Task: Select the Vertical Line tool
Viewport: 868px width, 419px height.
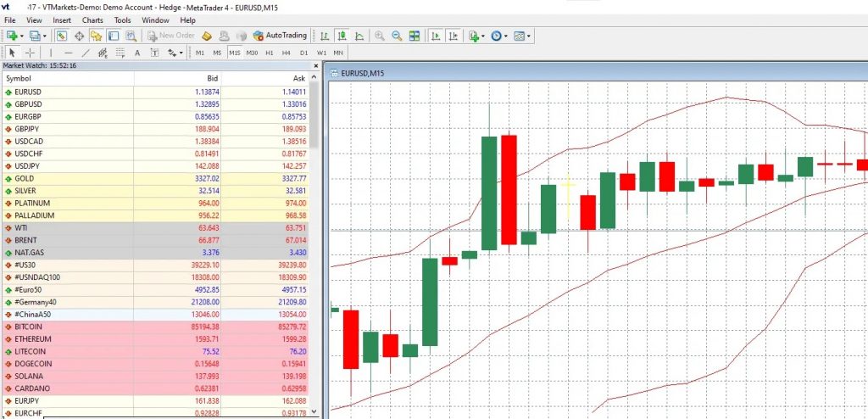Action: click(51, 53)
